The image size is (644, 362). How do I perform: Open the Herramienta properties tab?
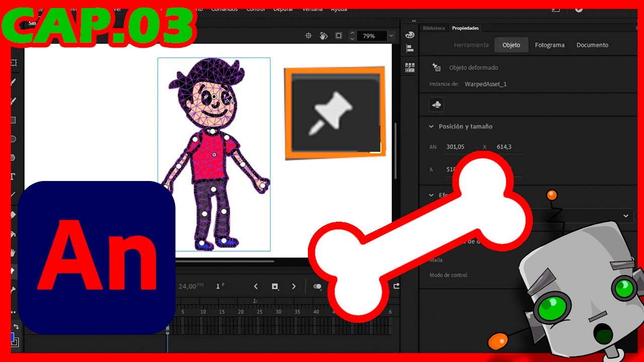pos(471,45)
